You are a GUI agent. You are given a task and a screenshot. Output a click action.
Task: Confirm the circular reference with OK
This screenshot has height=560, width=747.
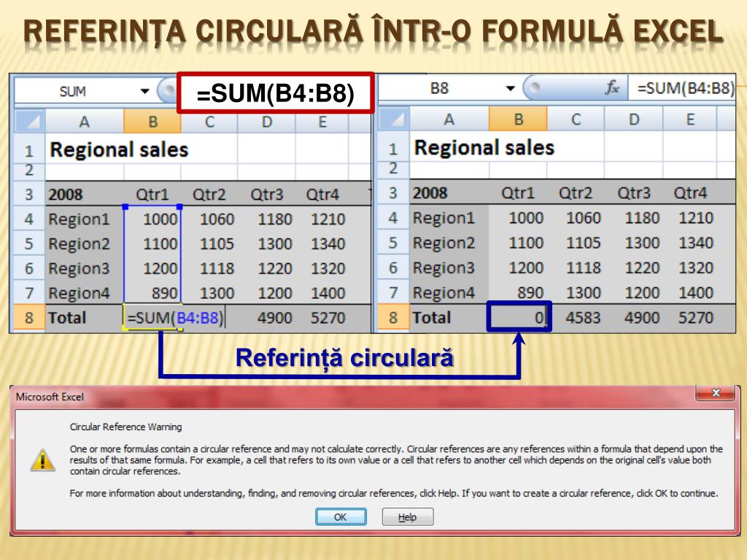point(341,517)
